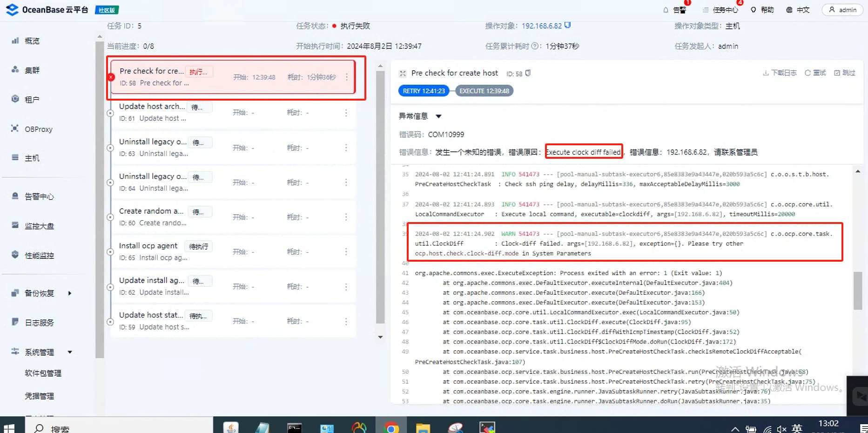Click the 社区版 community edition badge
The height and width of the screenshot is (433, 868).
coord(107,10)
